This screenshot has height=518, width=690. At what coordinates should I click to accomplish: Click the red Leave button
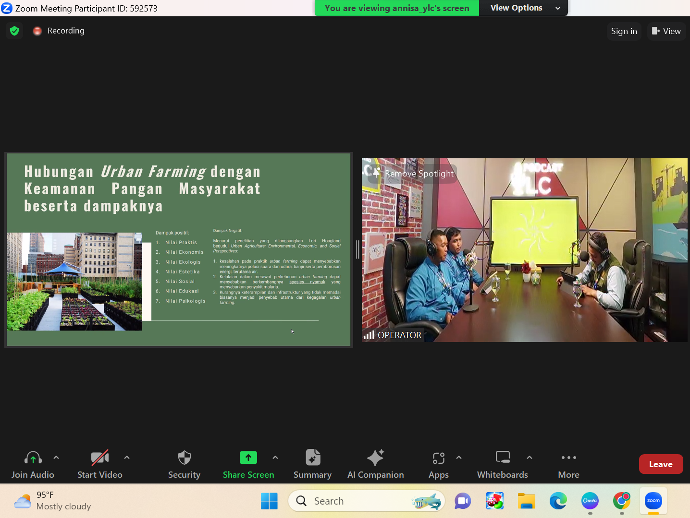tap(660, 464)
